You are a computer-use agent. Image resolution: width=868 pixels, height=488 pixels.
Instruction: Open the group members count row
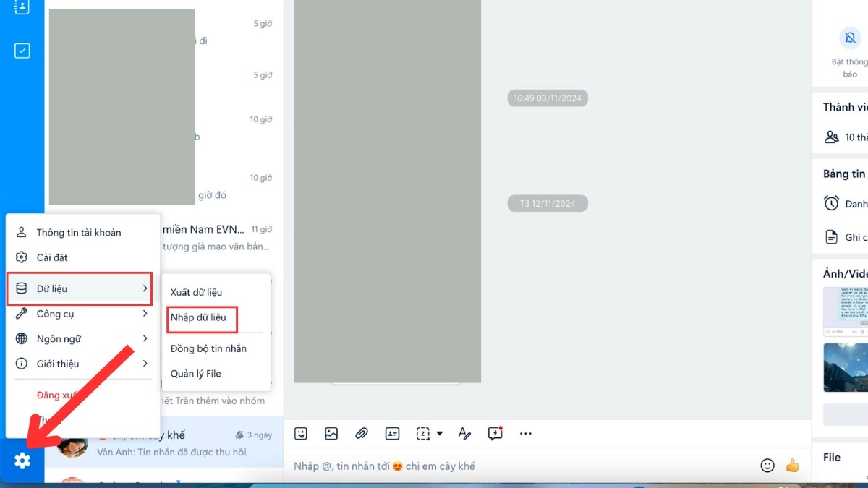[845, 137]
